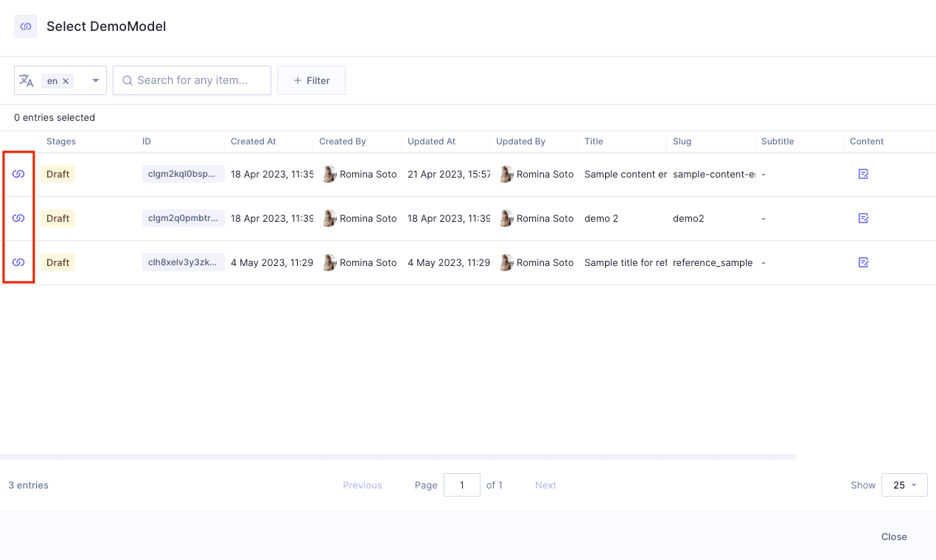This screenshot has width=936, height=560.
Task: Click the Title column header
Action: click(x=594, y=141)
